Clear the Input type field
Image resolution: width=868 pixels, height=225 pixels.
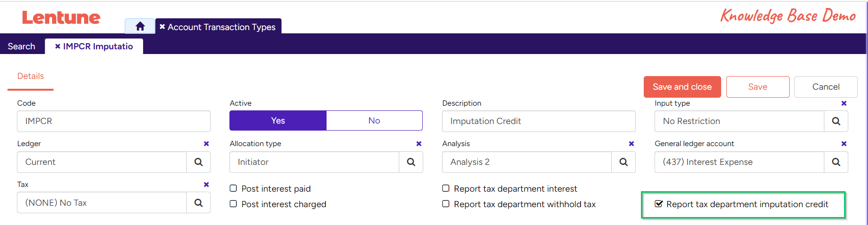pos(844,103)
